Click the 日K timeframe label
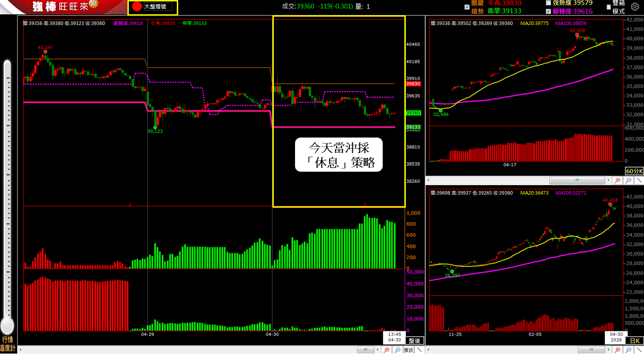Image resolution: width=644 pixels, height=354 pixels. [635, 341]
